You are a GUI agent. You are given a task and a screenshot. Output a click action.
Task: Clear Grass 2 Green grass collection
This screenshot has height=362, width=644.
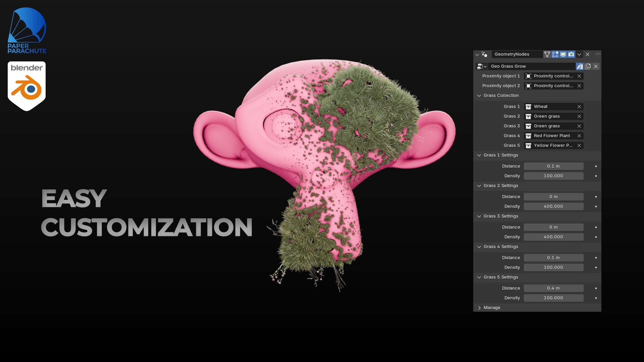pyautogui.click(x=579, y=116)
